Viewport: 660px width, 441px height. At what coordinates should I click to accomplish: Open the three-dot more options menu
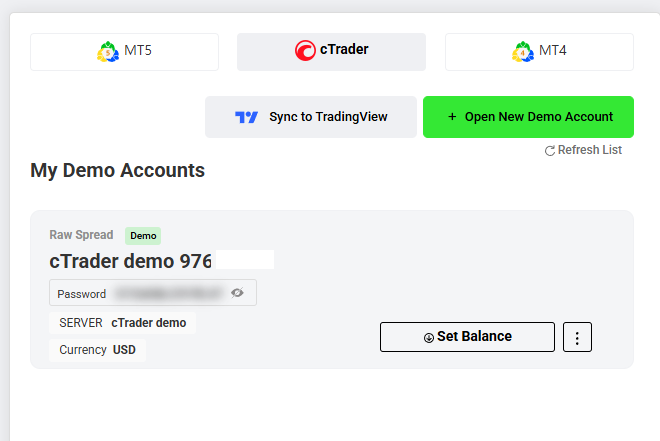577,337
